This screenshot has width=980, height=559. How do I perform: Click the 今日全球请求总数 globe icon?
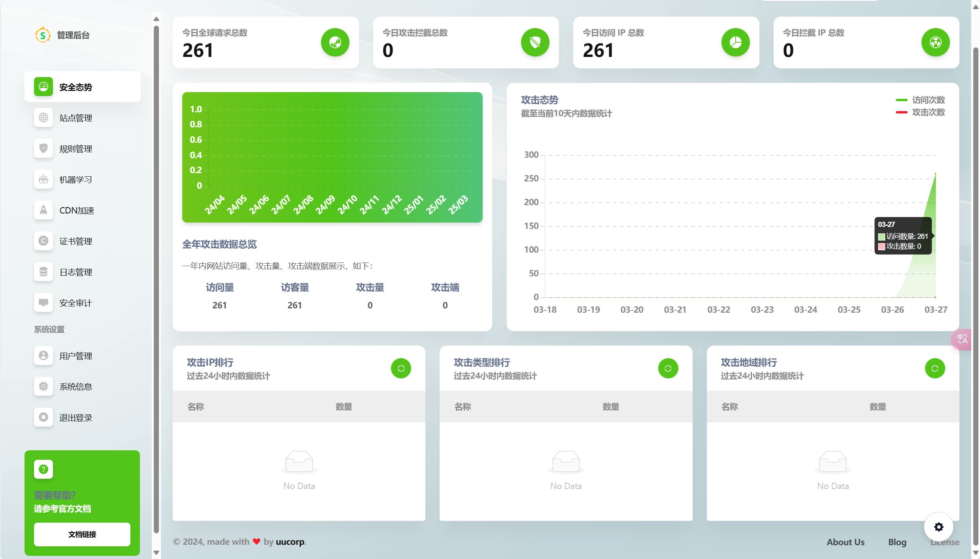335,42
